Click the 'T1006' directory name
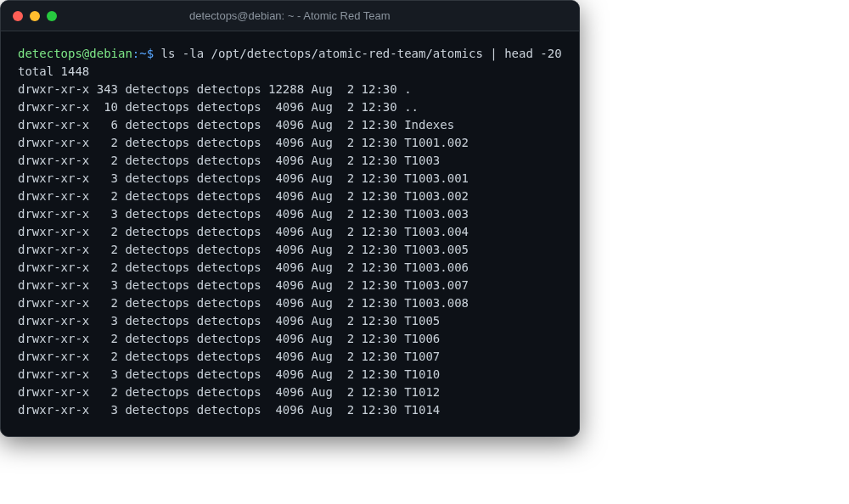The width and height of the screenshot is (849, 504). (x=422, y=339)
